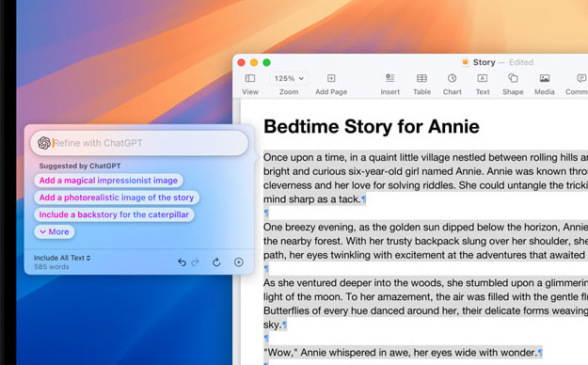Image resolution: width=588 pixels, height=365 pixels.
Task: Click the 585 words count label
Action: click(x=52, y=267)
